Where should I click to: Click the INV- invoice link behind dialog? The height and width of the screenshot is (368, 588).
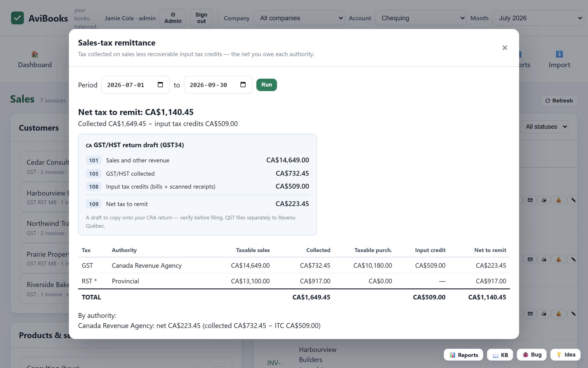274,363
